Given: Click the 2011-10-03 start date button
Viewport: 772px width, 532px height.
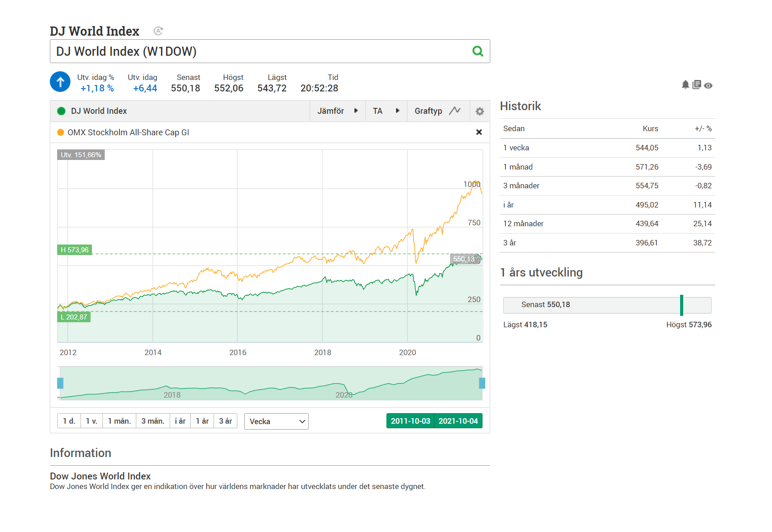Looking at the screenshot, I should (410, 421).
